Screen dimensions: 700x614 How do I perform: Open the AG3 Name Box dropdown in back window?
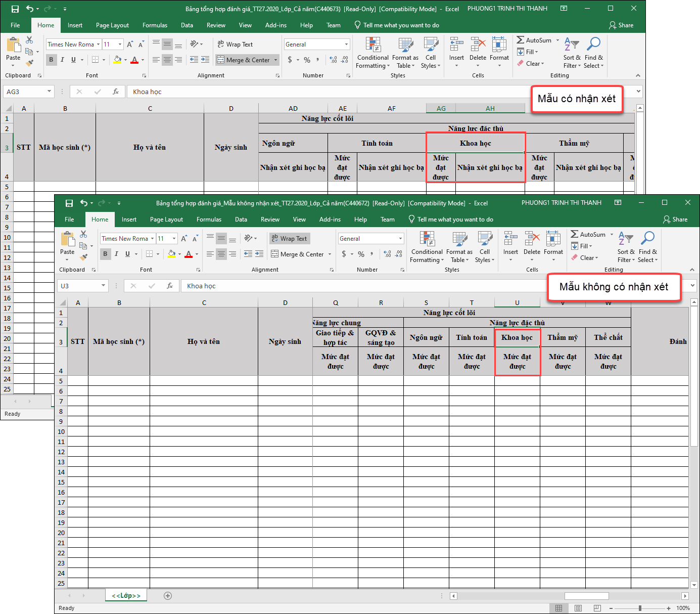tap(49, 92)
